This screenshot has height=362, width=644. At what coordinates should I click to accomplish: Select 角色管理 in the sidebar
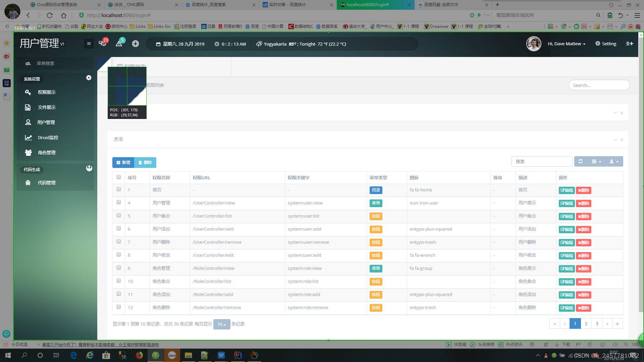[48, 153]
